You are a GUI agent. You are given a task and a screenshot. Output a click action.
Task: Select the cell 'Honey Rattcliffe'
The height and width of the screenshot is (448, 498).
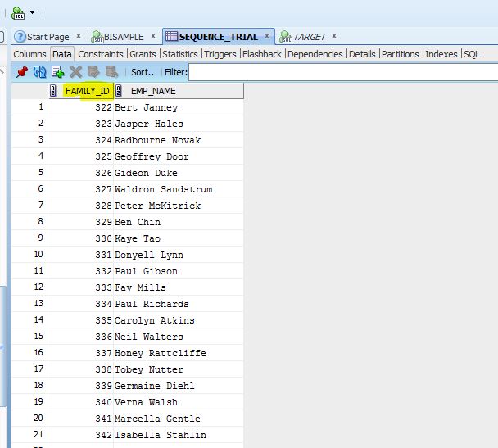(179, 353)
